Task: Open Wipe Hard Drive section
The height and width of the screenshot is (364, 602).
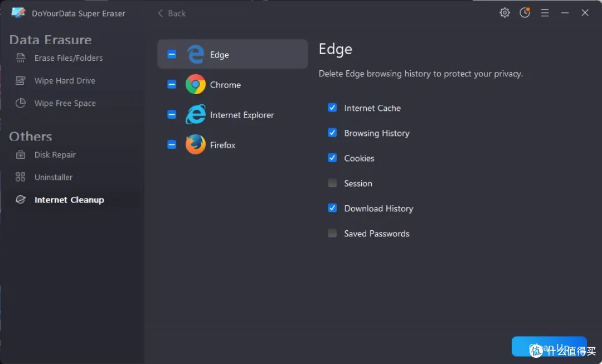Action: [65, 81]
